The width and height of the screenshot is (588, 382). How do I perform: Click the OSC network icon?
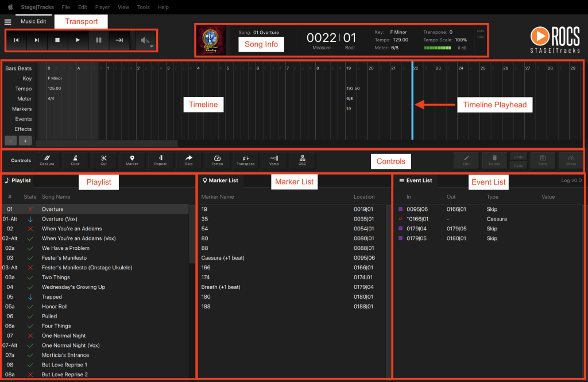pyautogui.click(x=302, y=159)
